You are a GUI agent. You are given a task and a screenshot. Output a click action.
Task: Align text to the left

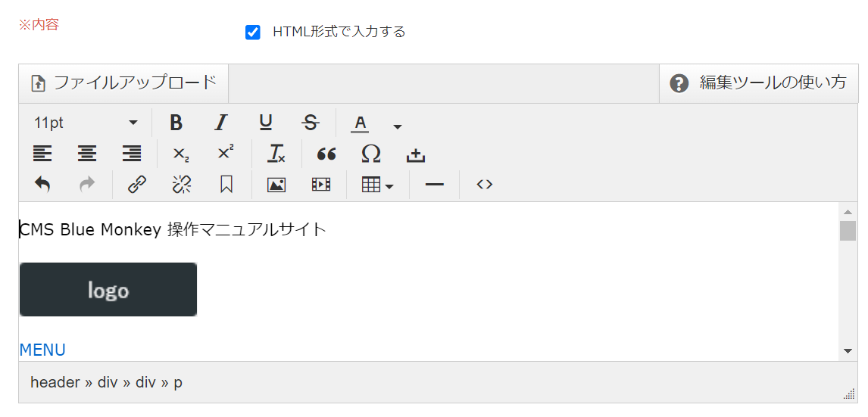(42, 153)
